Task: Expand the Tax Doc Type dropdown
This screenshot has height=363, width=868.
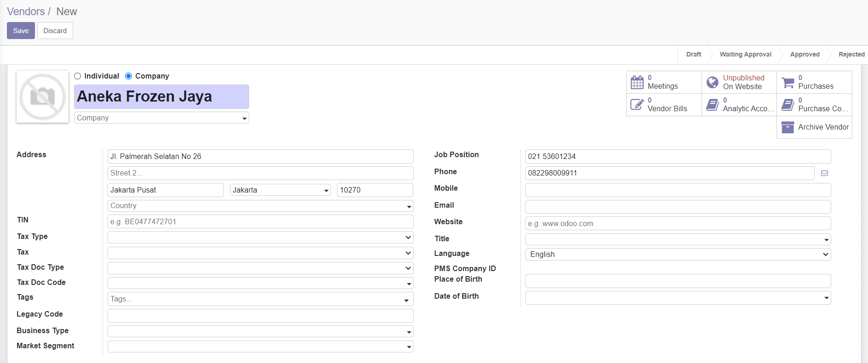Action: [x=260, y=268]
